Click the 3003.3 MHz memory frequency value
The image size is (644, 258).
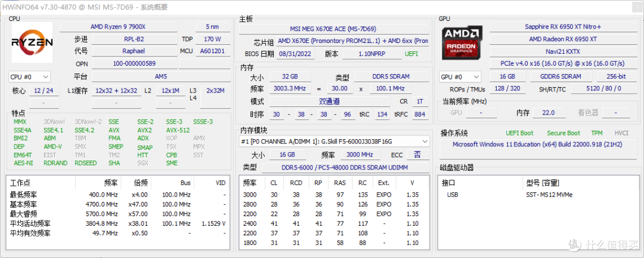pyautogui.click(x=290, y=88)
